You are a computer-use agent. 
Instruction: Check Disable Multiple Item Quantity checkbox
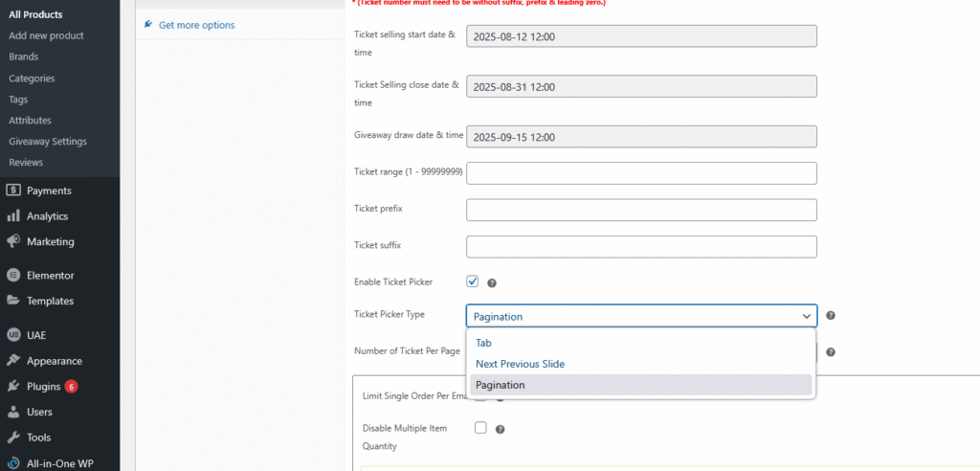pyautogui.click(x=480, y=428)
